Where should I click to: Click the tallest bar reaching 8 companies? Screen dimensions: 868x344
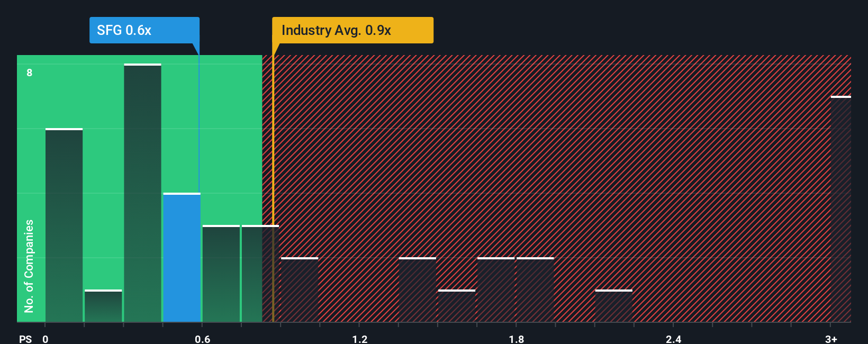coord(142,193)
